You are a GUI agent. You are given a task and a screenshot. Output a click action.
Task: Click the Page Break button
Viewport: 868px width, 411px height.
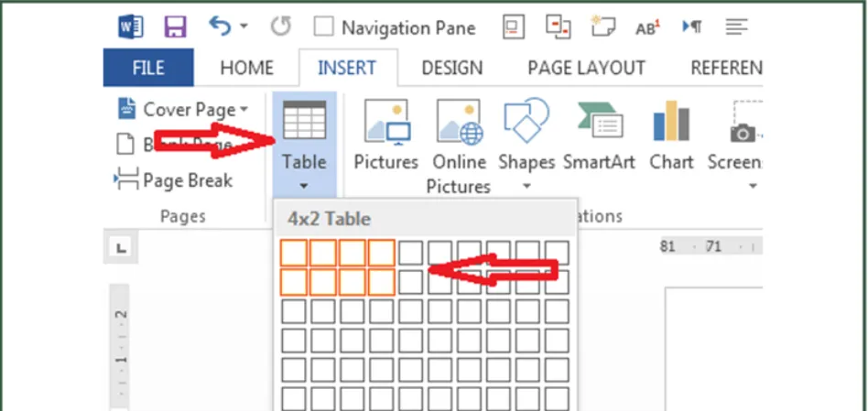(174, 180)
